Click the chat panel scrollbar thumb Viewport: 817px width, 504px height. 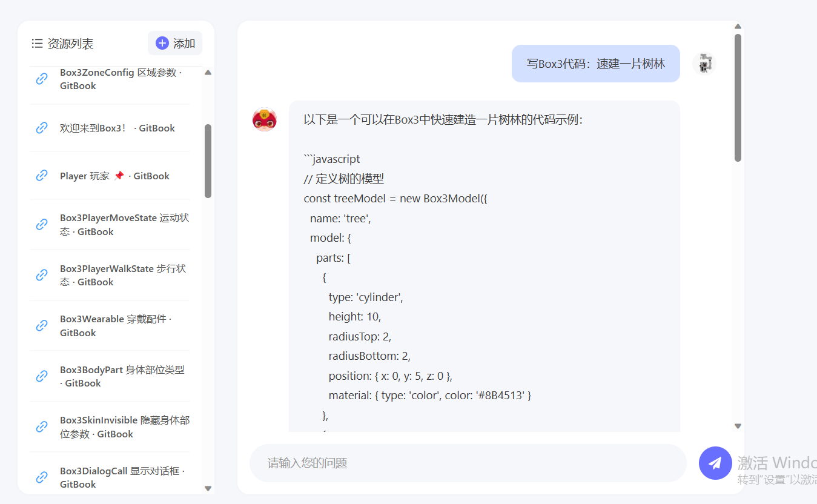point(738,98)
